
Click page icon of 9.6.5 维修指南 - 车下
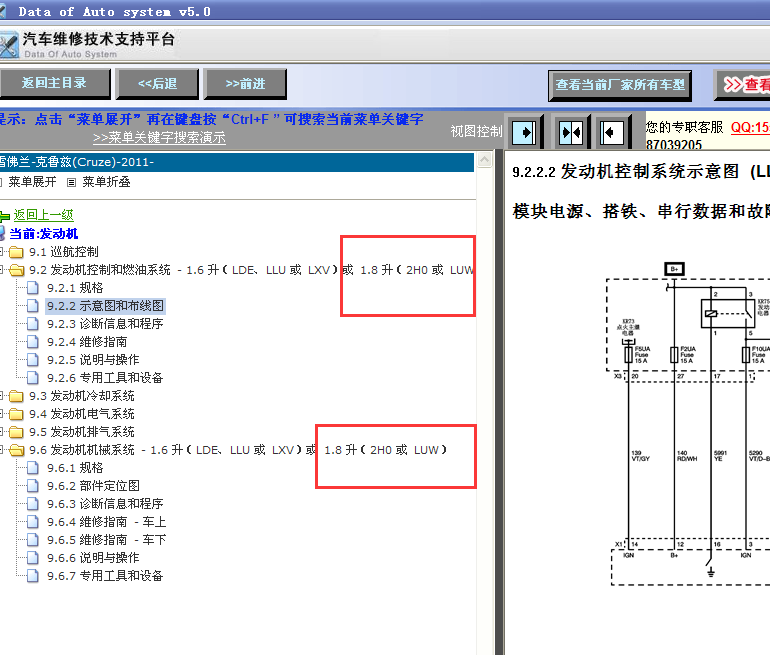coord(33,540)
